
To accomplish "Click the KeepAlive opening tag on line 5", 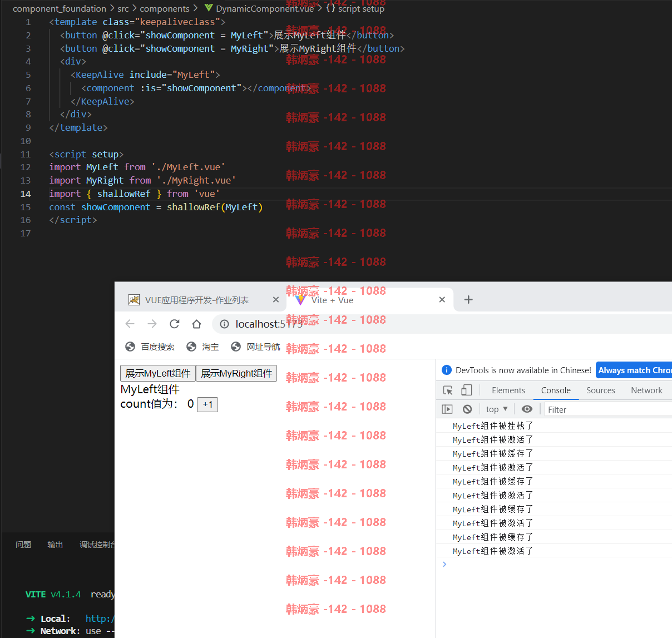I will point(145,75).
